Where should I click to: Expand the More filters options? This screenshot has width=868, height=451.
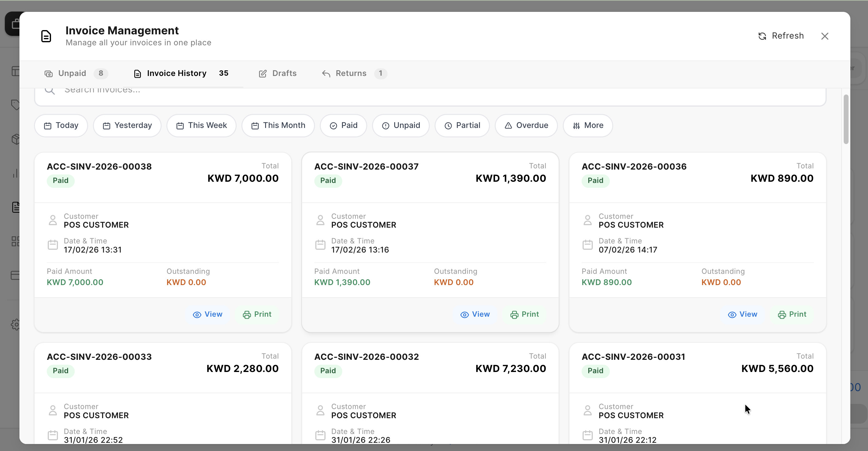pos(588,126)
